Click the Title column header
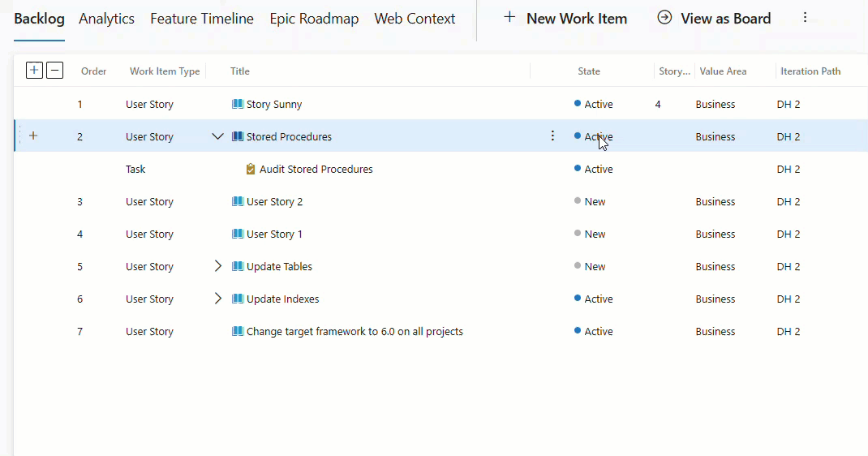868x456 pixels. point(239,71)
